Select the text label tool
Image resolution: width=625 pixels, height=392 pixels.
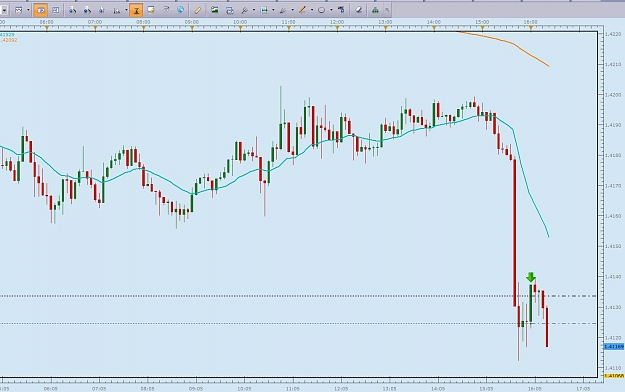pos(341,10)
